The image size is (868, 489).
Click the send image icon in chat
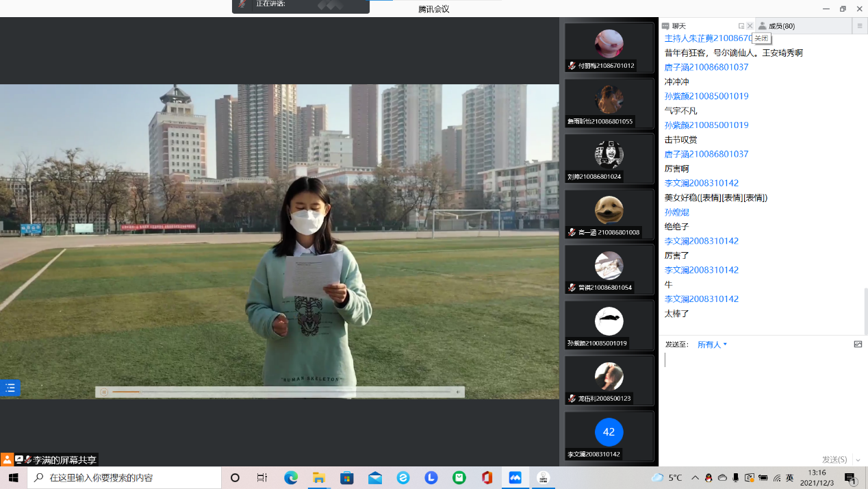[858, 344]
